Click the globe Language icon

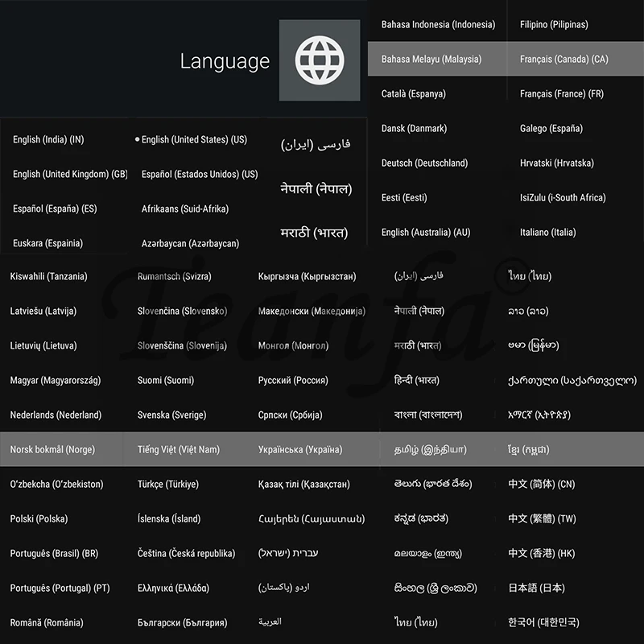[320, 60]
